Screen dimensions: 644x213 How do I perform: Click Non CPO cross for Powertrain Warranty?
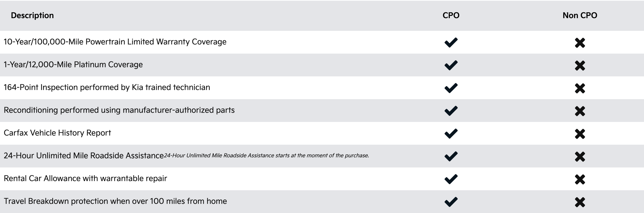point(580,43)
